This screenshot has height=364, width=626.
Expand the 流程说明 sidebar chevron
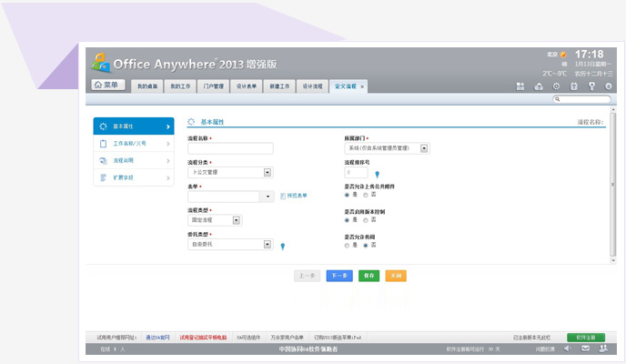pos(168,161)
